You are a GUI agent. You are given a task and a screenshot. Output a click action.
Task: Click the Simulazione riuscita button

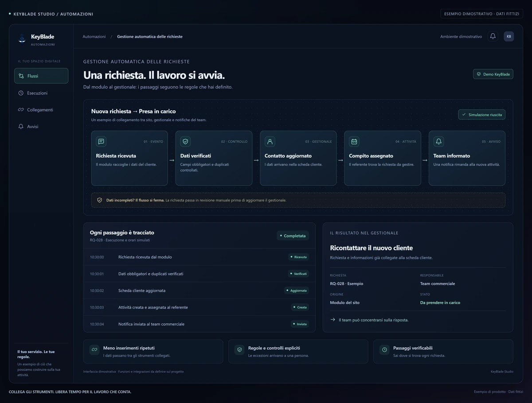pyautogui.click(x=481, y=115)
